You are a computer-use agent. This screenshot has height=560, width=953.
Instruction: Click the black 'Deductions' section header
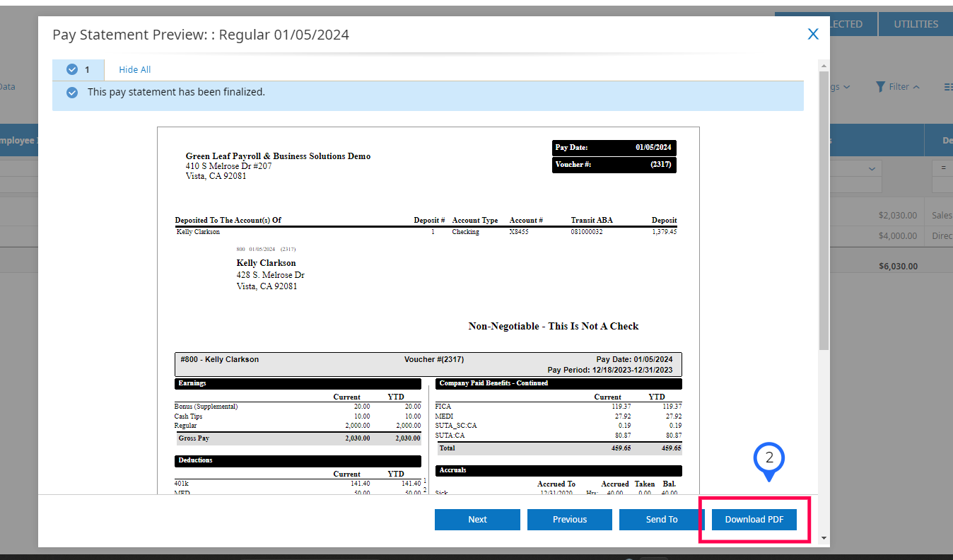299,460
